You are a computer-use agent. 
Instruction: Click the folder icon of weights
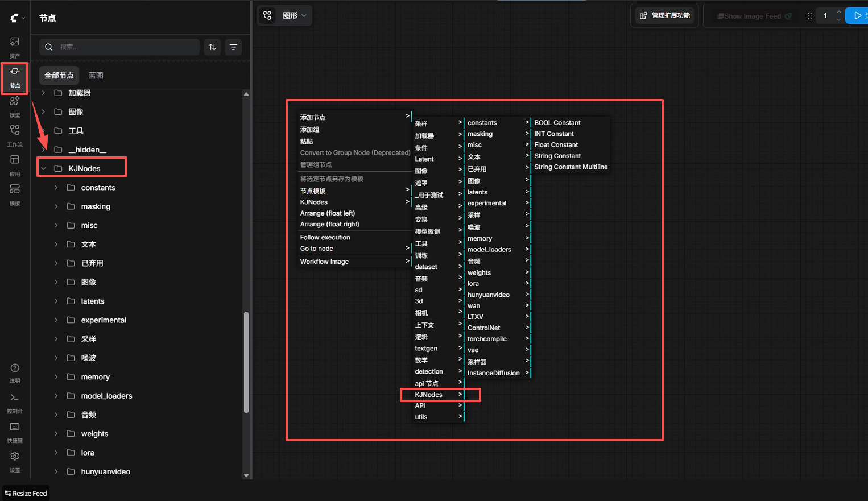(71, 434)
